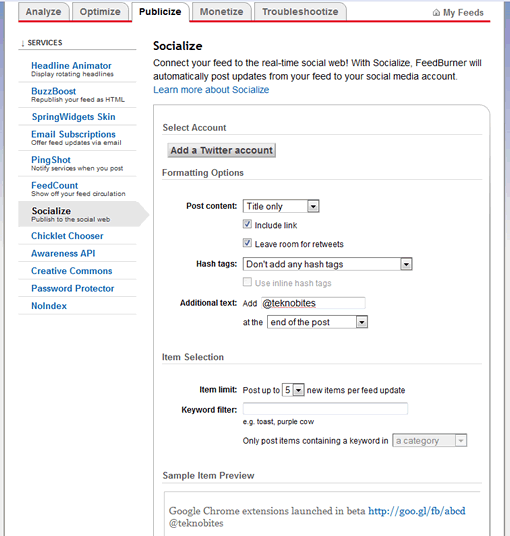Expand the Post content dropdown

(281, 206)
